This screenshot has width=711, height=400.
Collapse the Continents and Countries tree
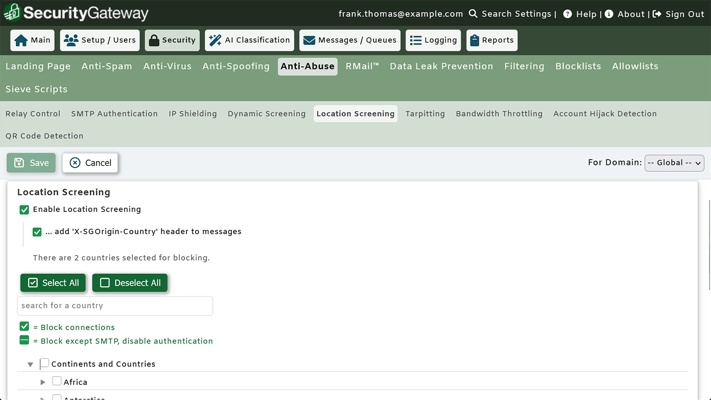30,364
